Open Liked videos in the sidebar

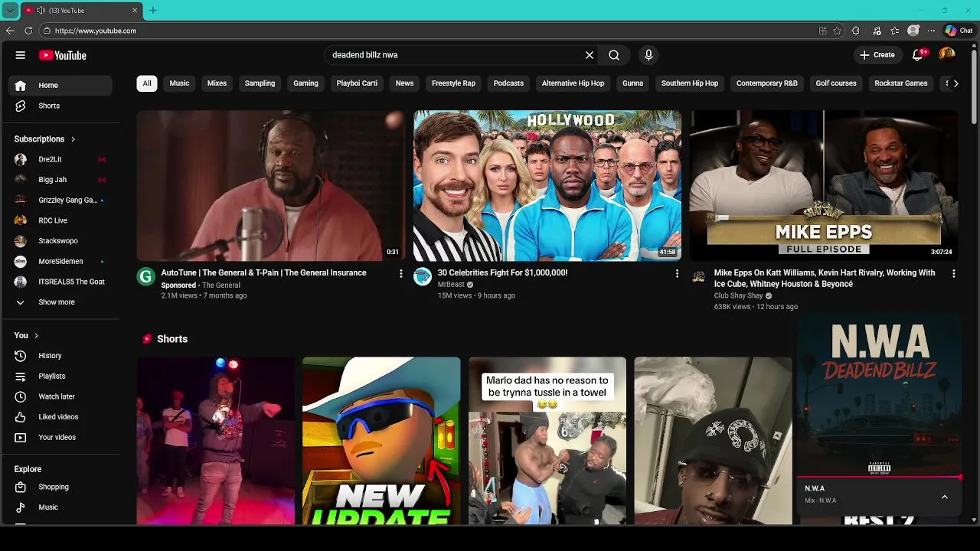(60, 417)
